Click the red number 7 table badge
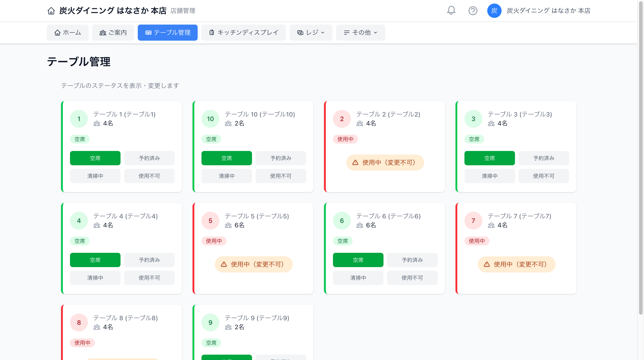Viewport: 644px width, 360px height. (x=473, y=221)
